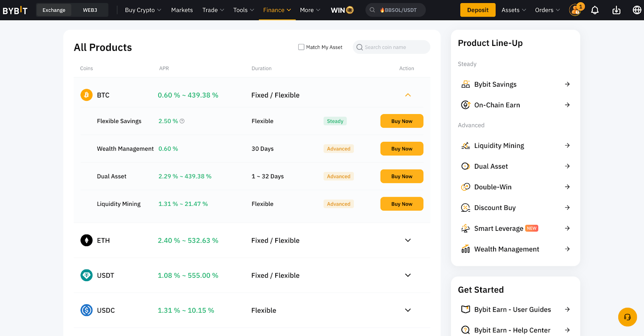
Task: Click the Dual Asset sidebar icon
Action: 466,166
